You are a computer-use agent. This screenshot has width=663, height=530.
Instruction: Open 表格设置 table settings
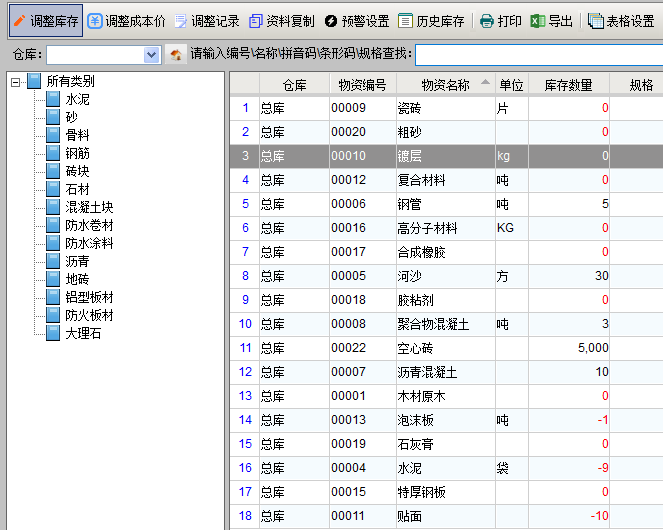pyautogui.click(x=596, y=20)
